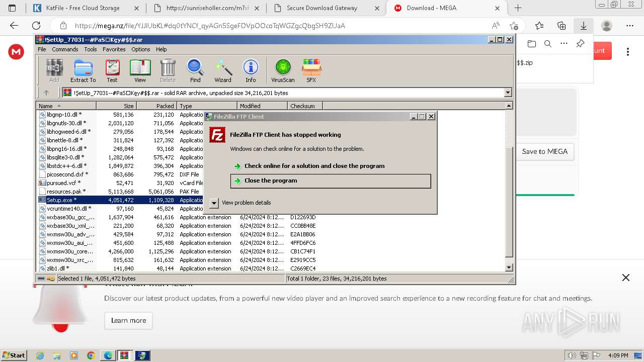Viewport: 644px width, 362px height.
Task: Refresh the MEGA page in Edge
Action: tap(36, 26)
